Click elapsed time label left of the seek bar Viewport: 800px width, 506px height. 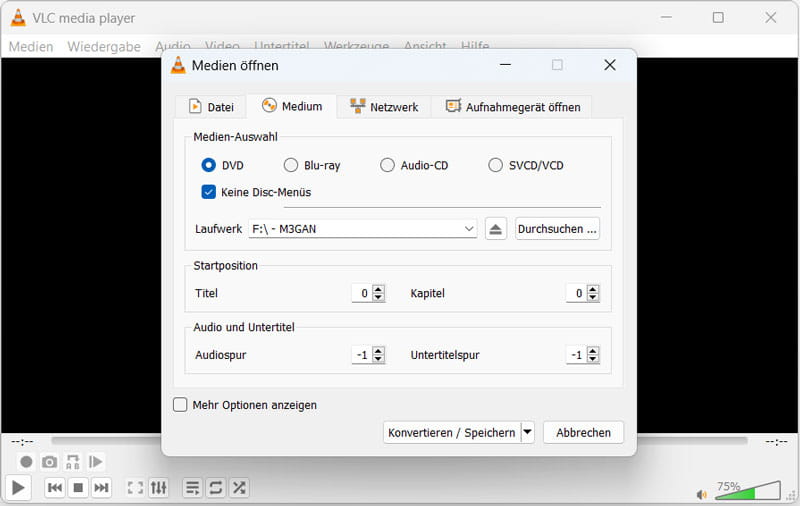pos(22,441)
